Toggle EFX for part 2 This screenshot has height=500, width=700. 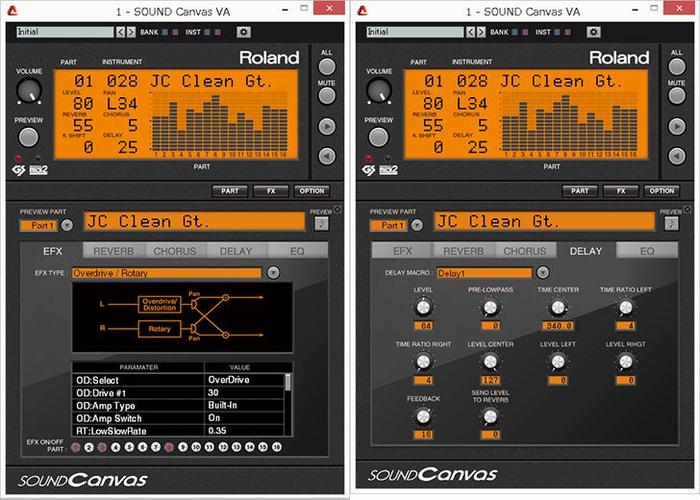click(x=89, y=447)
